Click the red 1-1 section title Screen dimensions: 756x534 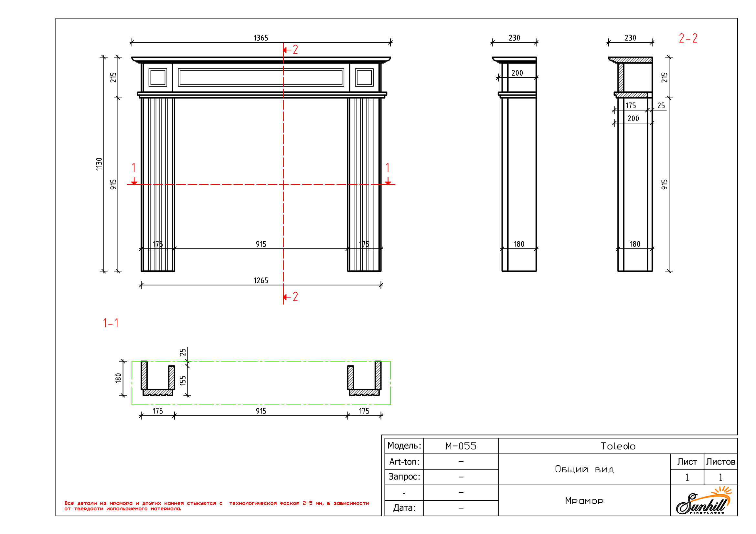coord(111,323)
